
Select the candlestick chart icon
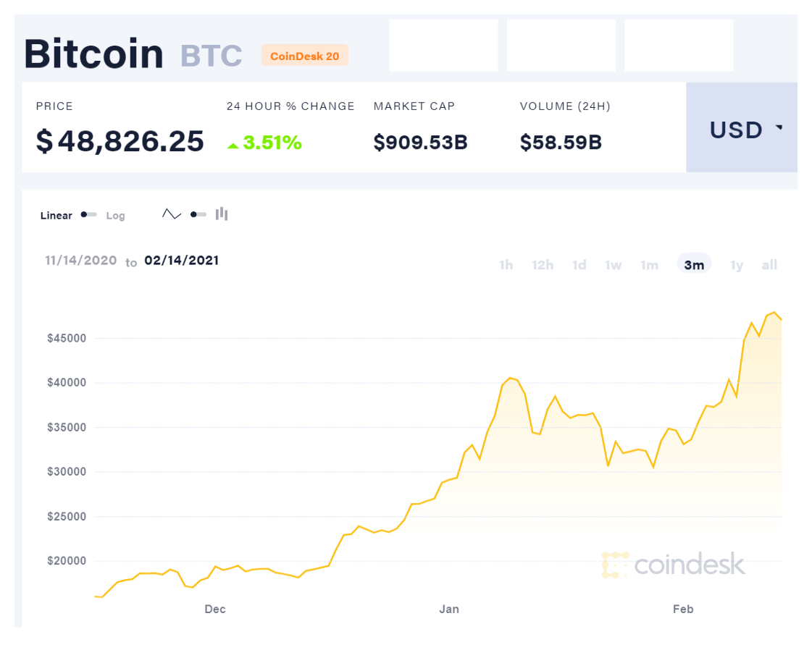click(x=222, y=214)
